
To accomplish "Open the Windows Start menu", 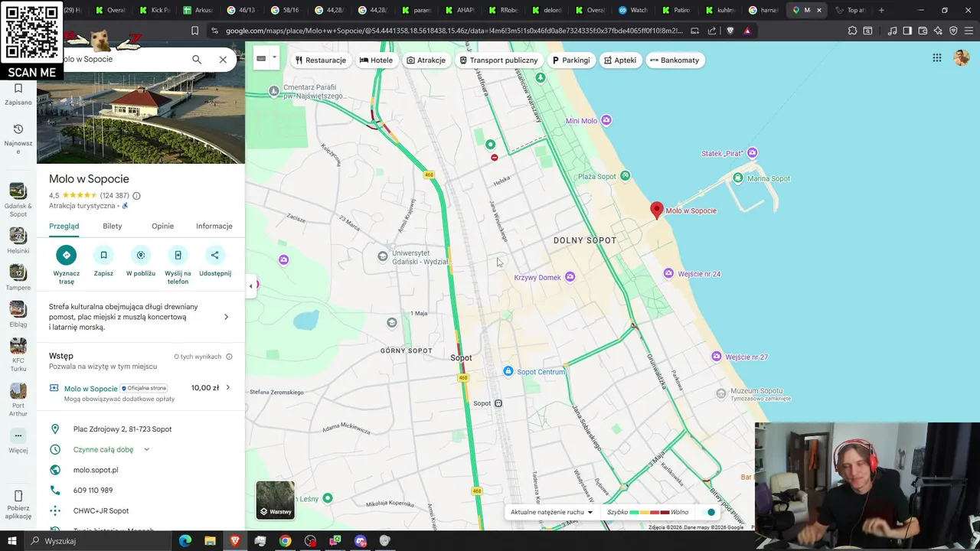I will [12, 541].
